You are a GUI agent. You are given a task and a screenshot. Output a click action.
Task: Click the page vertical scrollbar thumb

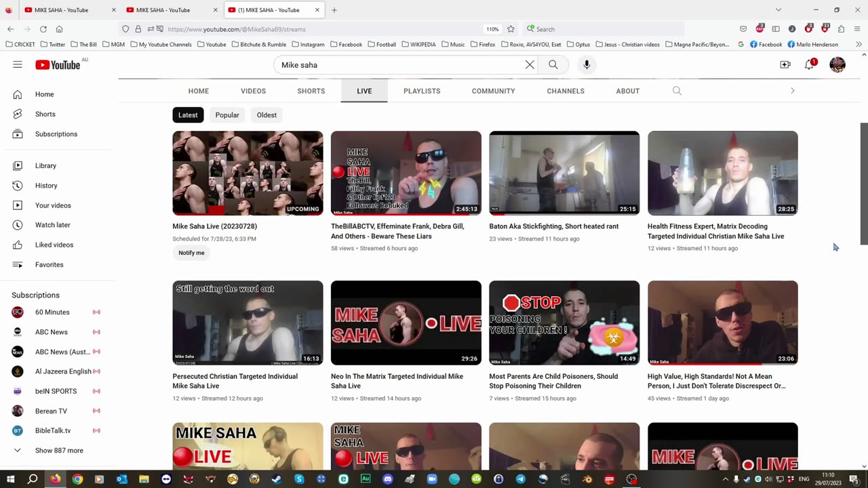point(864,184)
